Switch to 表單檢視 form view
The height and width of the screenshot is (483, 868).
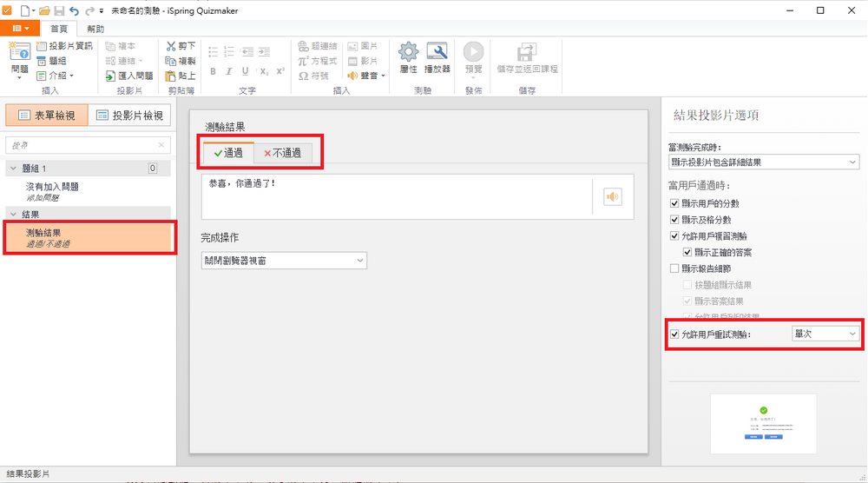click(x=47, y=116)
